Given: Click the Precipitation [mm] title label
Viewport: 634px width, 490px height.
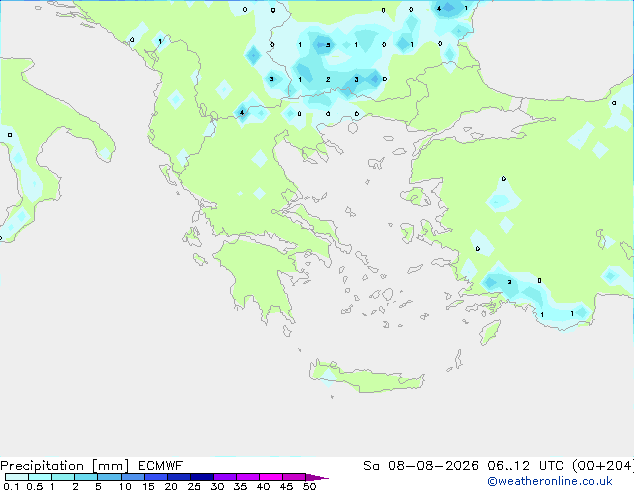Looking at the screenshot, I should point(65,466).
